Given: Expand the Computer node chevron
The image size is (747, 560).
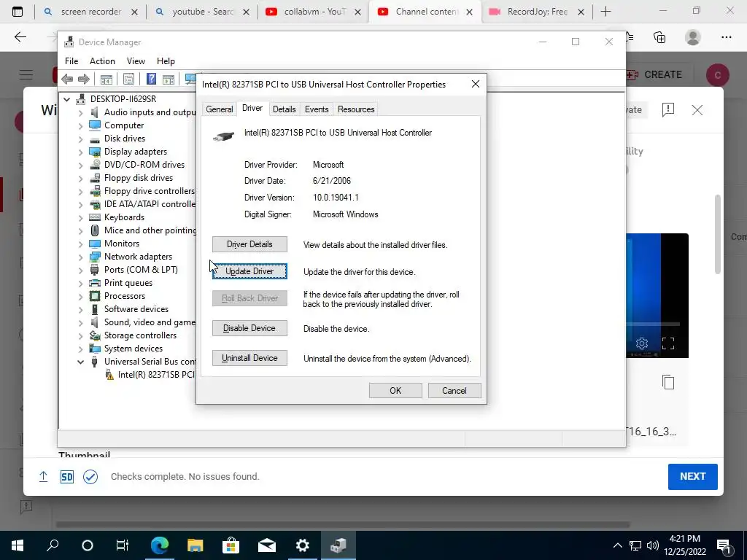Looking at the screenshot, I should [80, 125].
